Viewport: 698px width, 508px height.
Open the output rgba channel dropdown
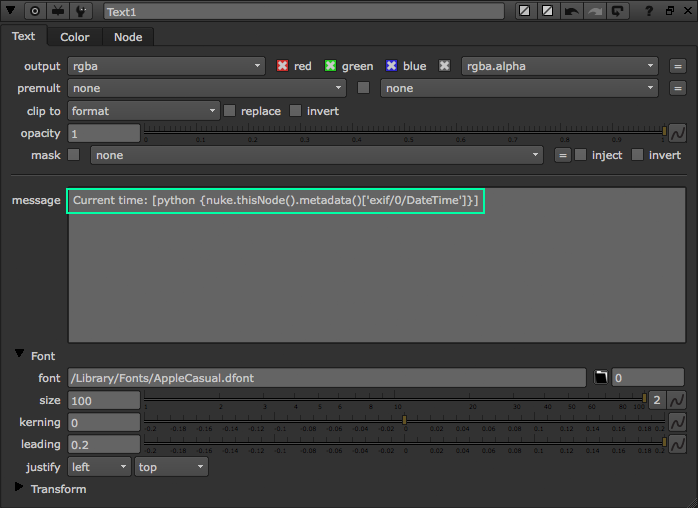point(165,66)
